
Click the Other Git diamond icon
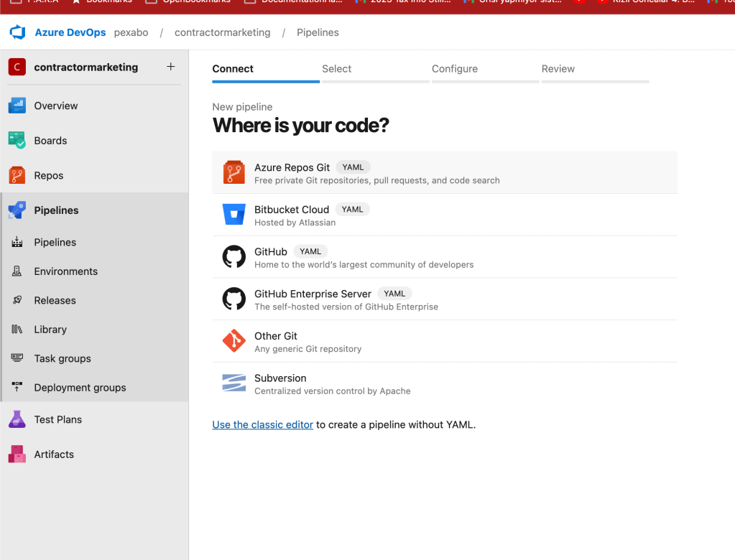point(234,341)
